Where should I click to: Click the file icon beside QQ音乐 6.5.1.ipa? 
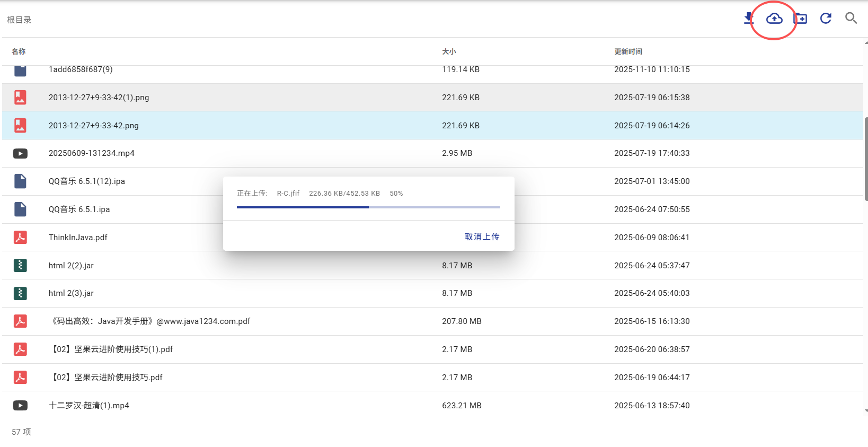20,209
